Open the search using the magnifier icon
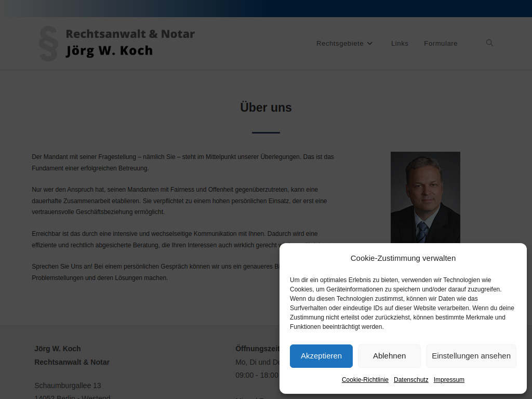 pyautogui.click(x=489, y=43)
